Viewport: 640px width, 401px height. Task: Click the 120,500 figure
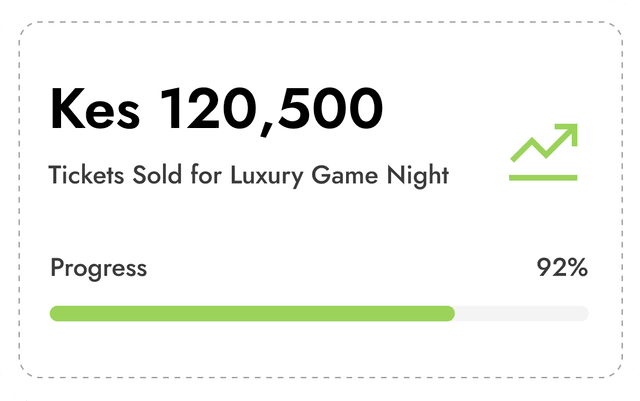tap(272, 110)
